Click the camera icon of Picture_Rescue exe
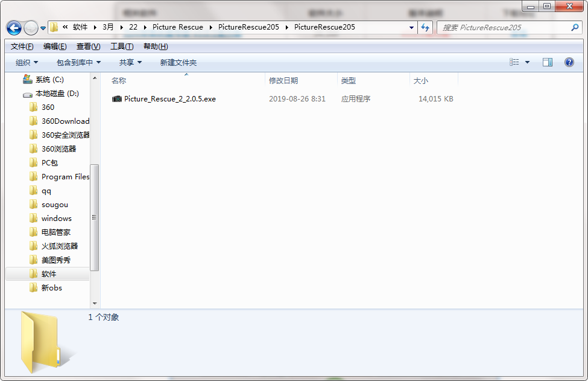 click(x=117, y=99)
